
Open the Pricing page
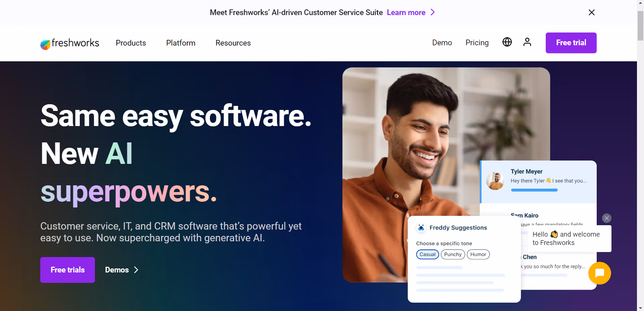point(477,43)
